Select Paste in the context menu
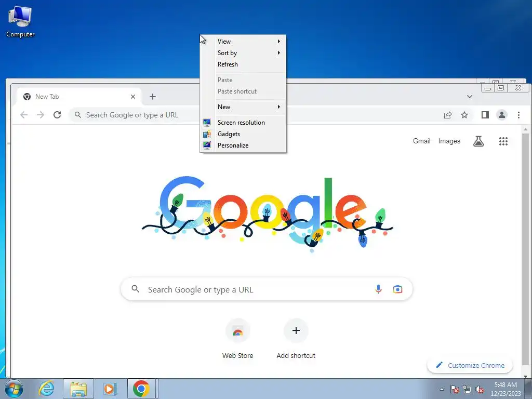The height and width of the screenshot is (399, 532). point(243,79)
